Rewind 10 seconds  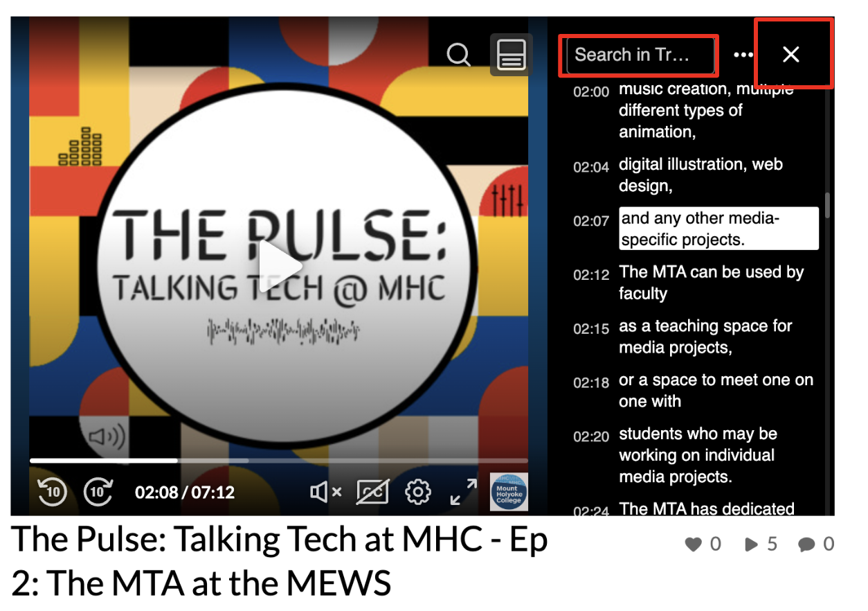pos(53,492)
